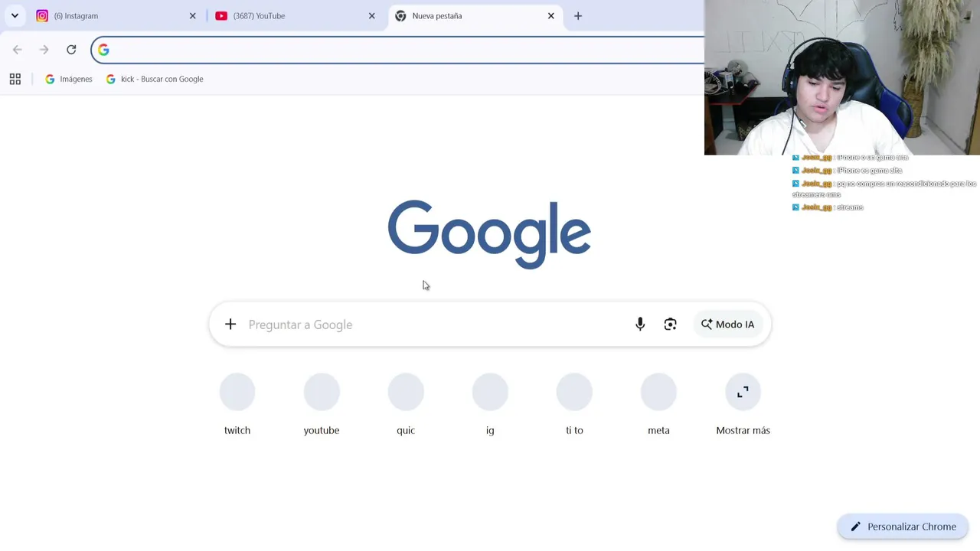
Task: Open a new tab with plus button
Action: click(578, 15)
